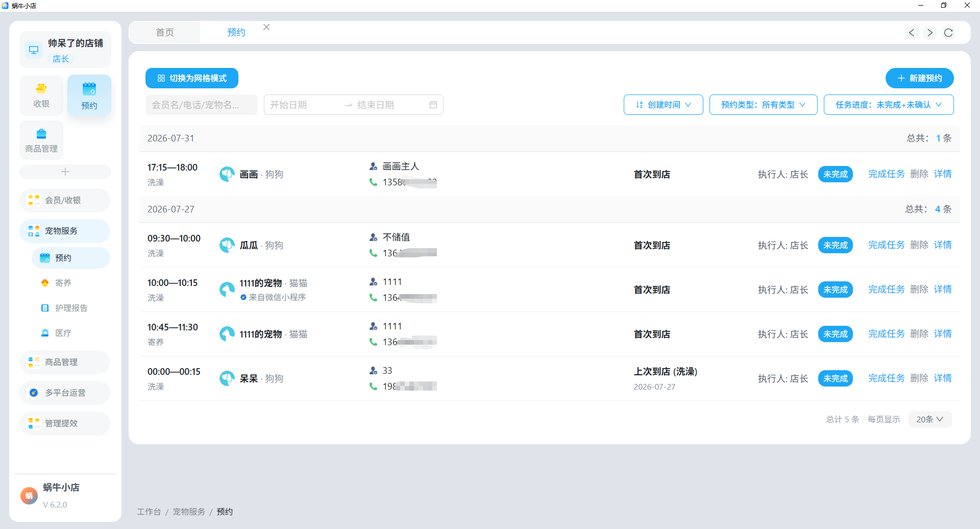Open the 创建时间 sort dropdown
The image size is (980, 529).
pyautogui.click(x=664, y=105)
